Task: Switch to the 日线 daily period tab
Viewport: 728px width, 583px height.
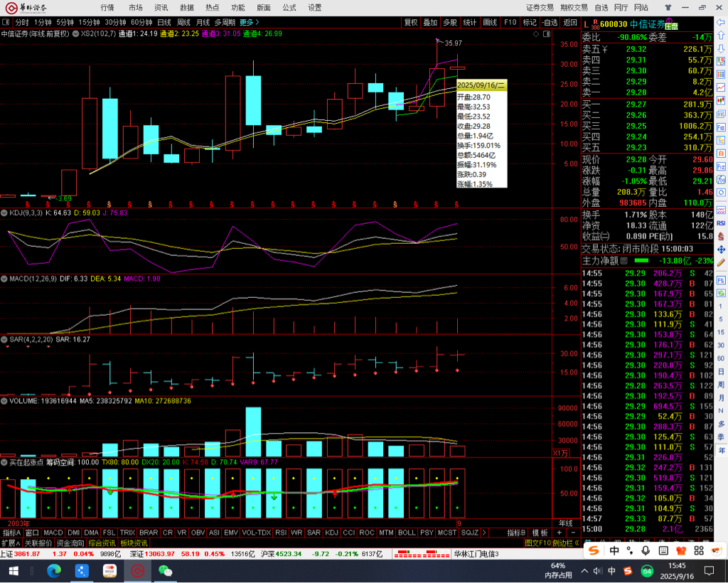Action: [x=164, y=22]
